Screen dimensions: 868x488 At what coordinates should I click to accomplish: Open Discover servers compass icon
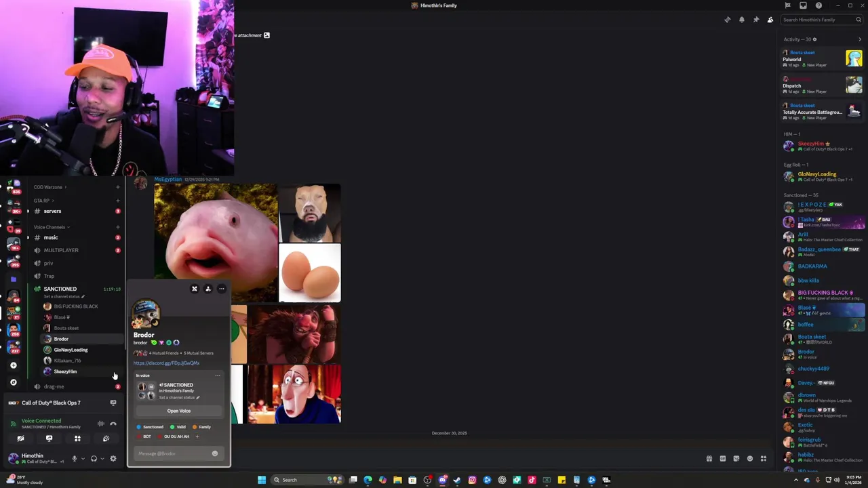pos(13,382)
